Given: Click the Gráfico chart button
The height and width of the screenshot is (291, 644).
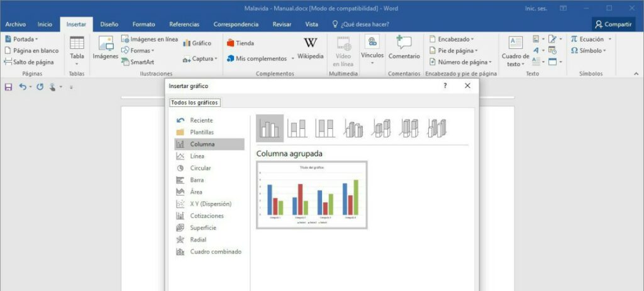Looking at the screenshot, I should 197,43.
